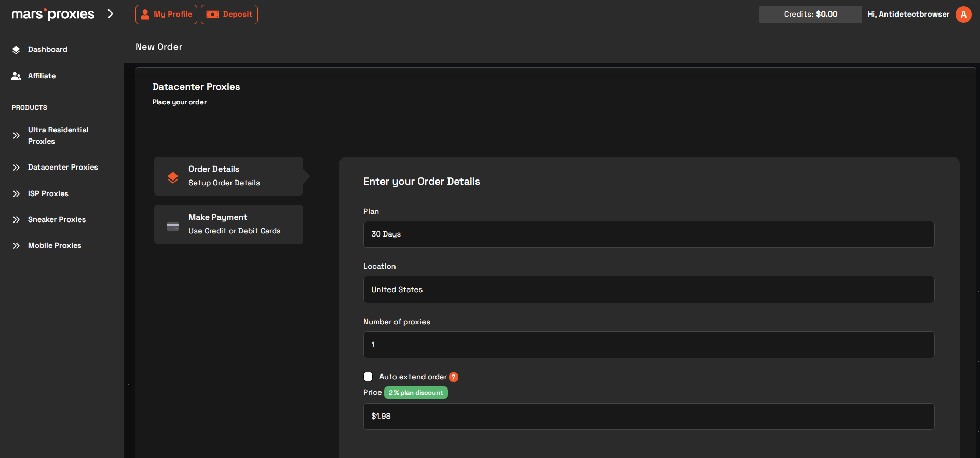
Task: Open Dashboard in the sidebar
Action: coord(47,50)
